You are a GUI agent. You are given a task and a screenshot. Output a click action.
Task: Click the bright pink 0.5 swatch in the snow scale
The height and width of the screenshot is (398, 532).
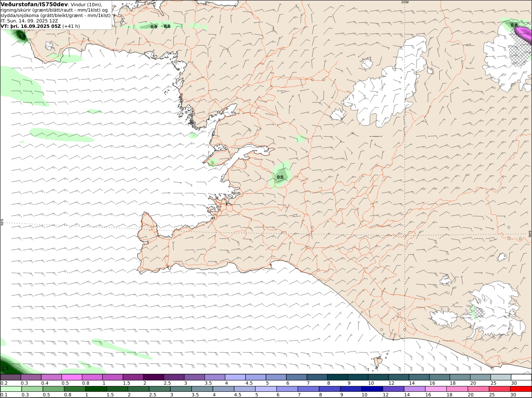coord(72,377)
